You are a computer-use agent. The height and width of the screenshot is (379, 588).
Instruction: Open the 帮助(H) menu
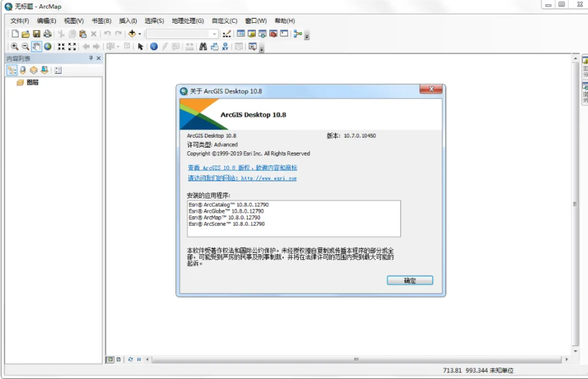click(x=284, y=21)
